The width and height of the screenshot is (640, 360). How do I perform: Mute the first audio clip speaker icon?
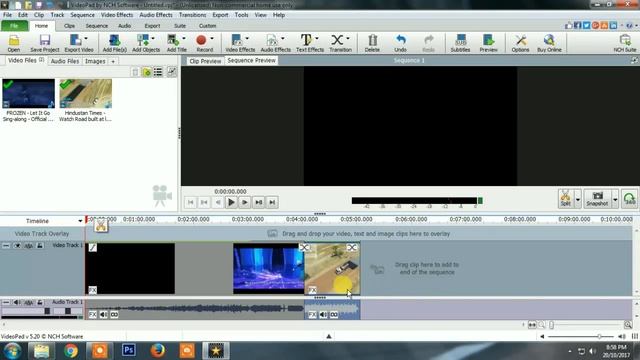pyautogui.click(x=104, y=314)
